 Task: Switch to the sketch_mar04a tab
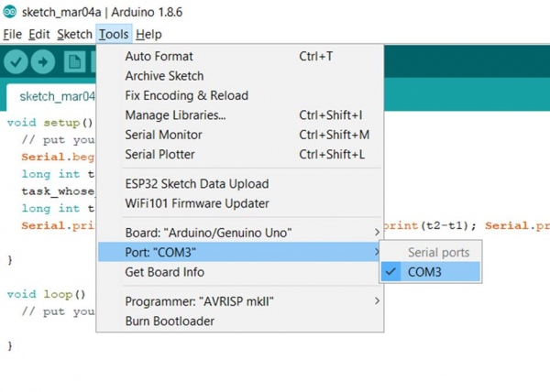tap(57, 96)
